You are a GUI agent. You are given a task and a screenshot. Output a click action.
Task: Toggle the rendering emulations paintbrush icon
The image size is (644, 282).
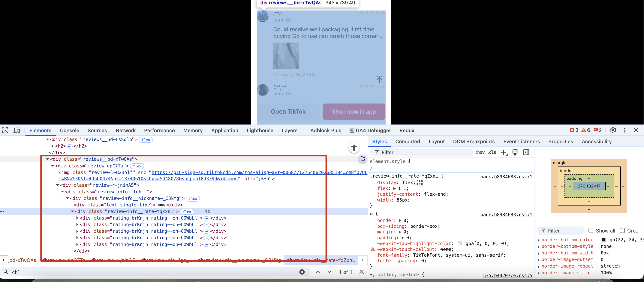pyautogui.click(x=515, y=152)
